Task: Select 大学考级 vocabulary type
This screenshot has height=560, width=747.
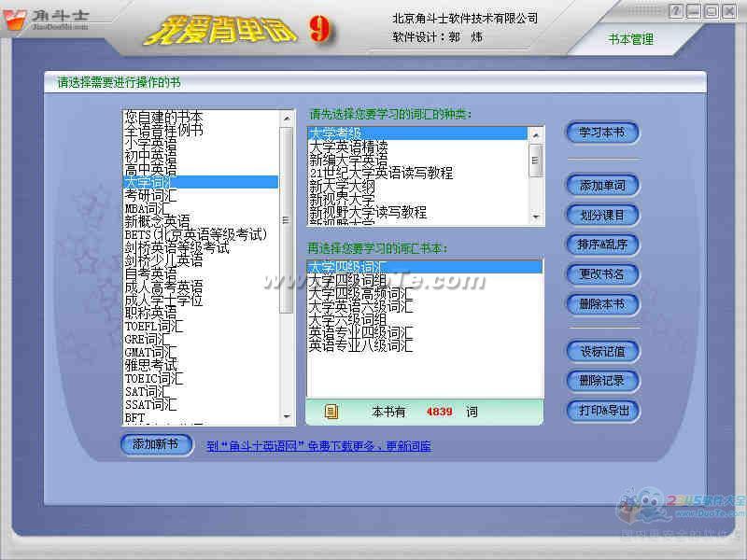Action: [x=417, y=133]
